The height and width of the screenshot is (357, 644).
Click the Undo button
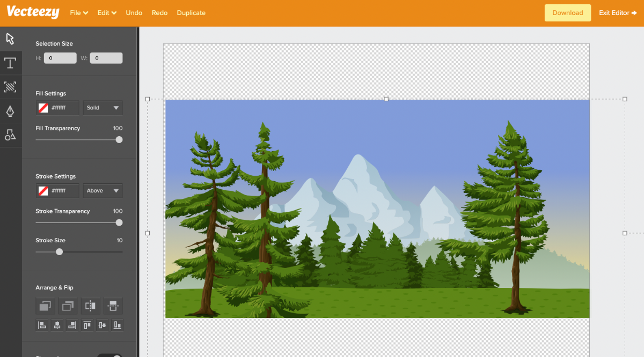(134, 13)
